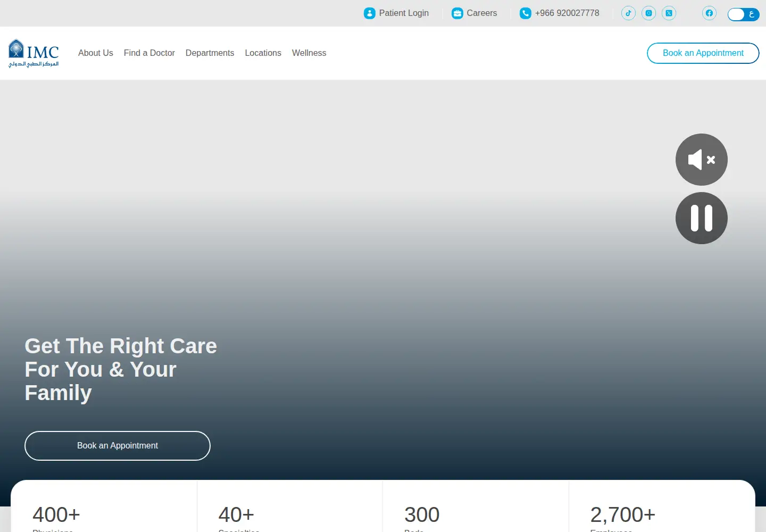Click the '400+' physicians statistic
The image size is (766, 532).
pyautogui.click(x=56, y=514)
